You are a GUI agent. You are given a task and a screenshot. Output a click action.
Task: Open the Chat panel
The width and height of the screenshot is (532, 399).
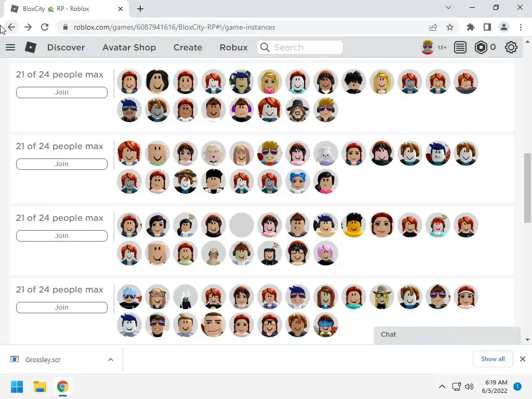click(447, 335)
